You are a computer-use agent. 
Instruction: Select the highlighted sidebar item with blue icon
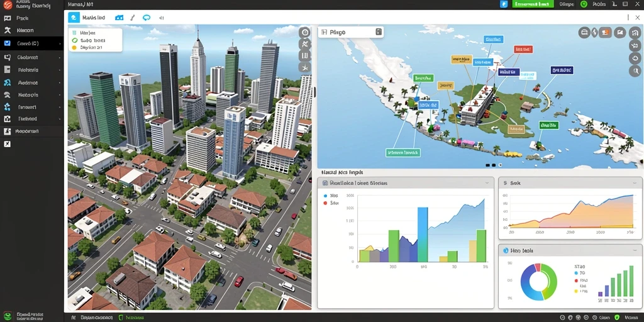(31, 43)
